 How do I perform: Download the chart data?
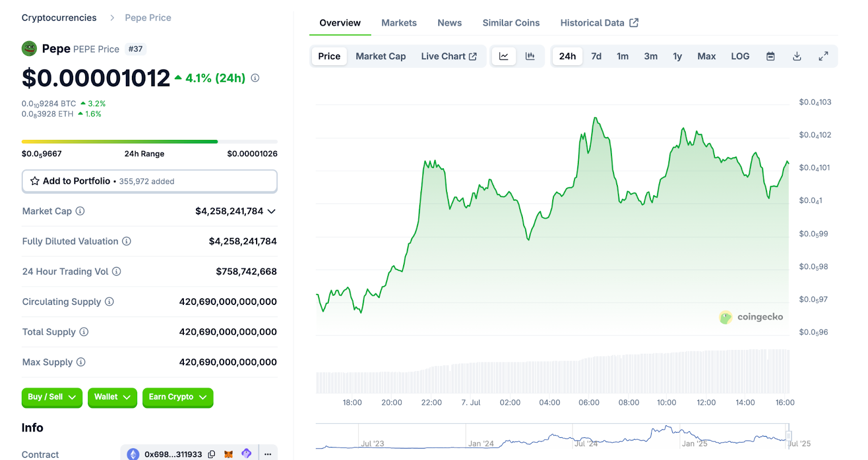point(797,56)
